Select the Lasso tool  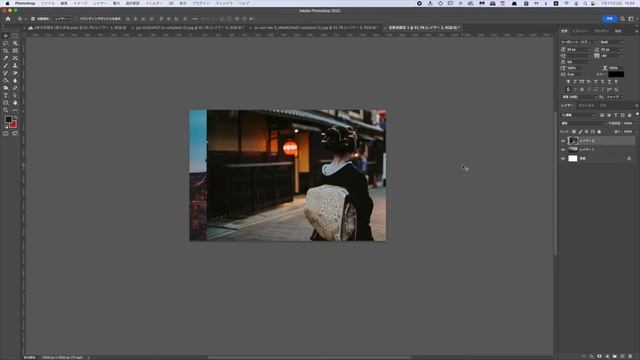[6, 43]
